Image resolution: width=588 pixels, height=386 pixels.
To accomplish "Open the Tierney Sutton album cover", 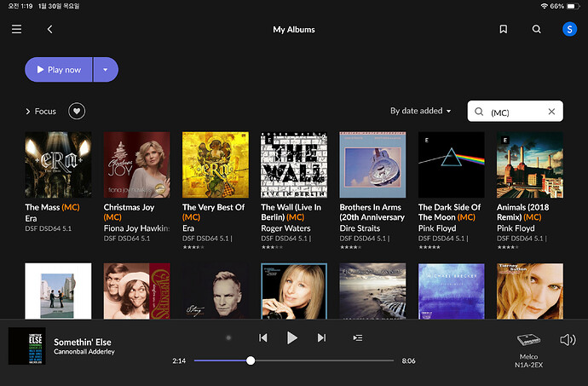I will coord(530,291).
